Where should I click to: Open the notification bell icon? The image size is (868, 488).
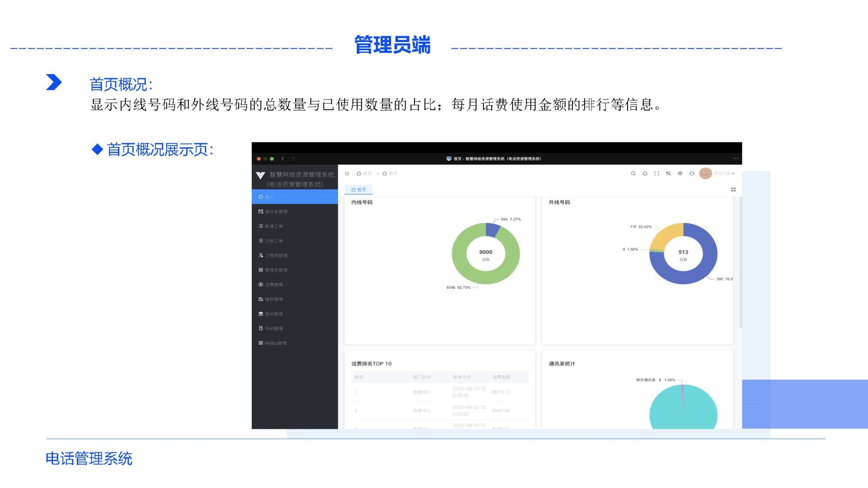coord(645,174)
